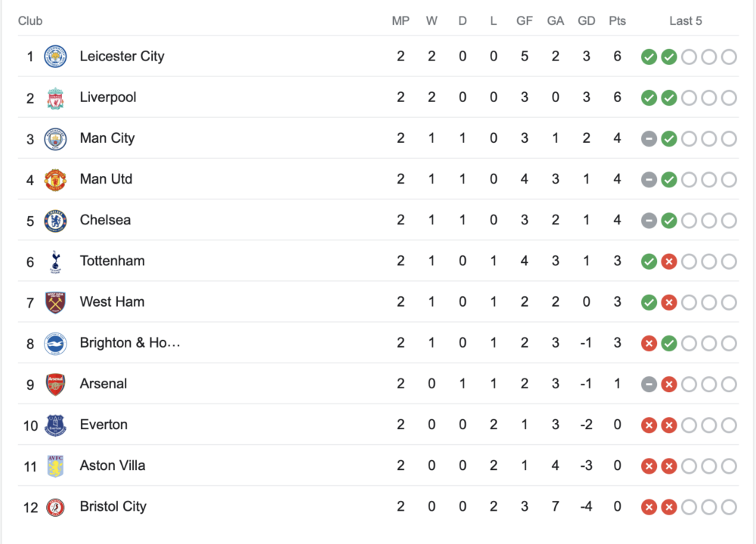Screen dimensions: 756x544
Task: Click the Arsenal club crest
Action: (55, 384)
